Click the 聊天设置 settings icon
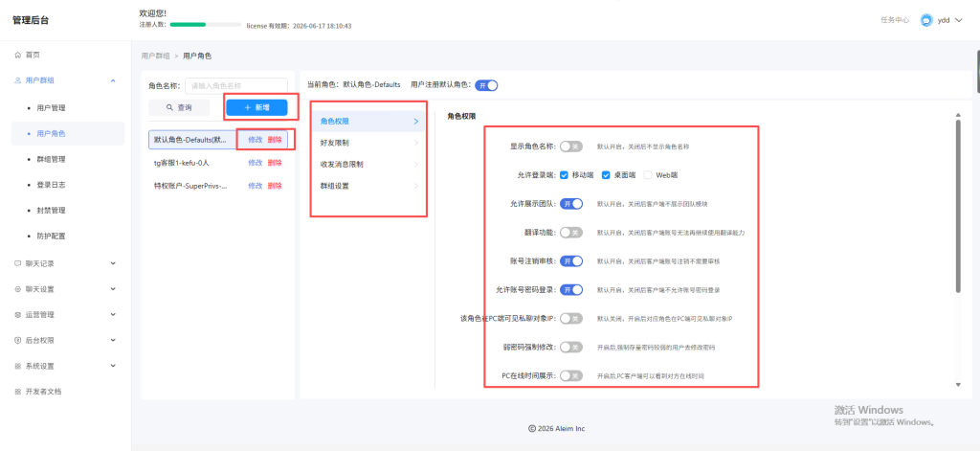The height and width of the screenshot is (451, 980). 17,289
